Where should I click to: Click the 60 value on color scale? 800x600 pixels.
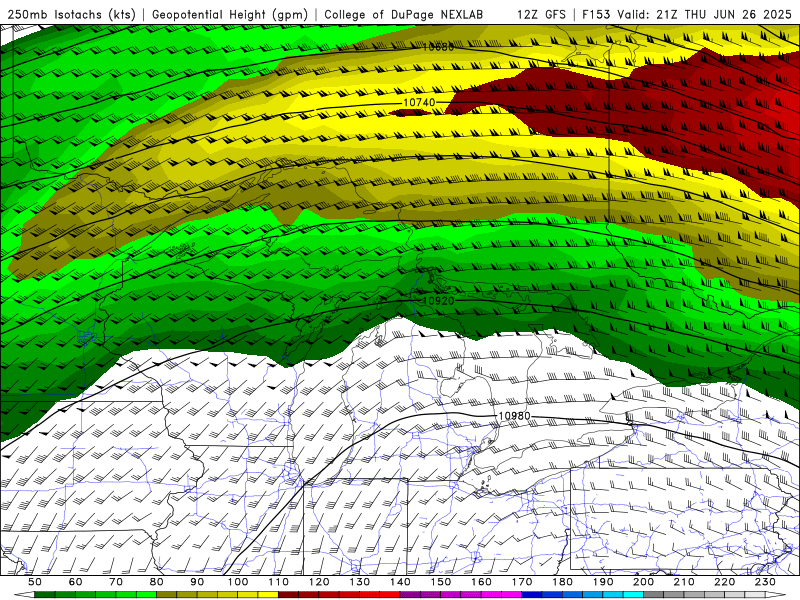[76, 582]
